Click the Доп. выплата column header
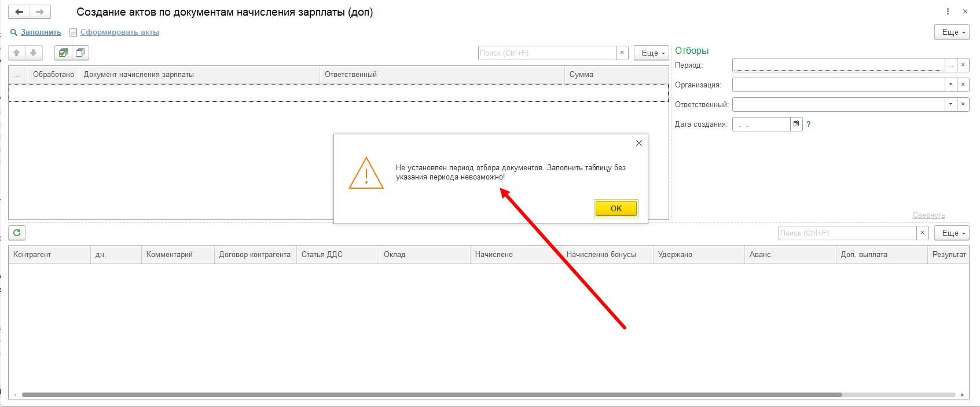980x407 pixels. (882, 255)
